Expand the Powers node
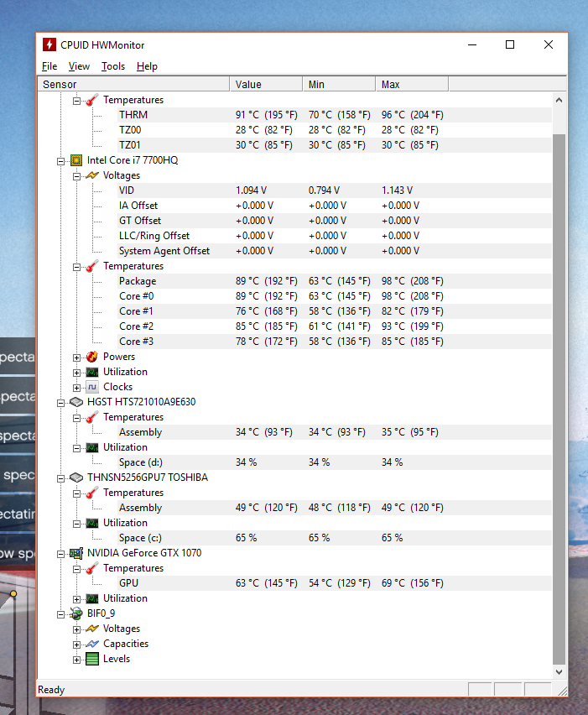This screenshot has width=588, height=715. click(x=76, y=357)
